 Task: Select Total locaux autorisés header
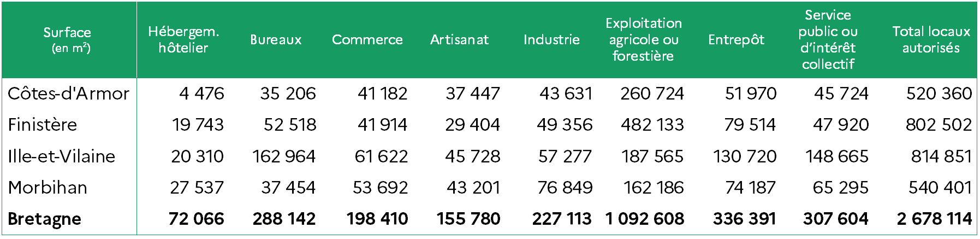[x=931, y=40]
